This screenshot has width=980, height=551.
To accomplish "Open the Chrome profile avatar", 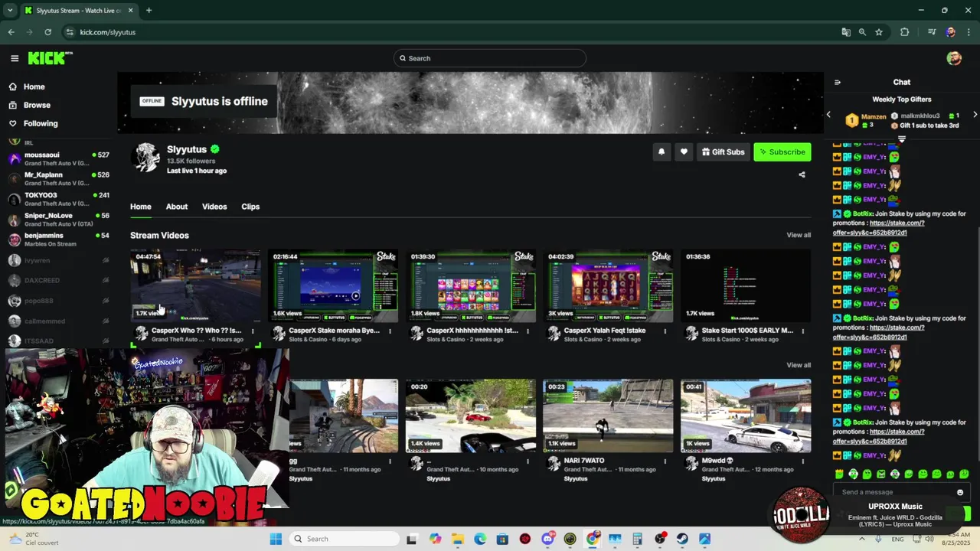I will (950, 32).
